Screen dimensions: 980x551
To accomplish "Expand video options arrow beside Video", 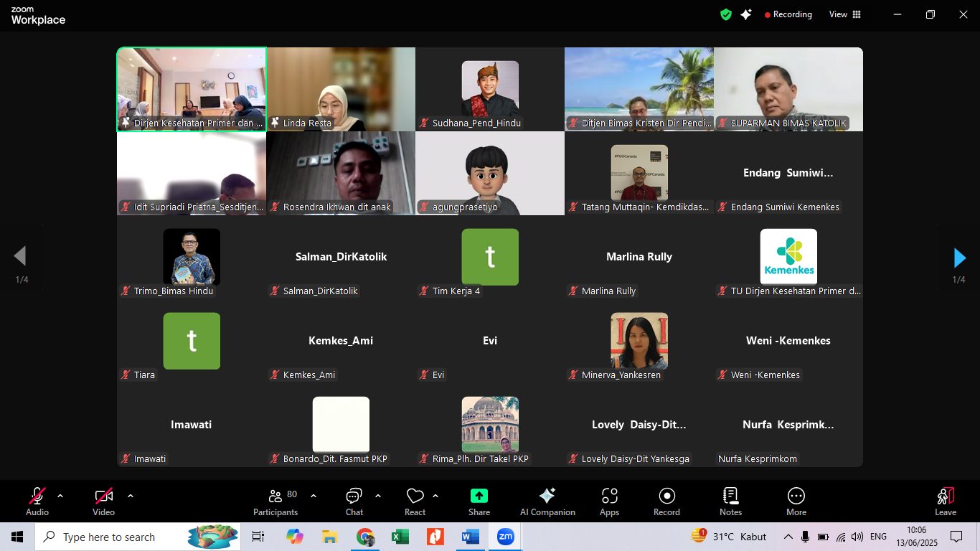I will (x=131, y=496).
